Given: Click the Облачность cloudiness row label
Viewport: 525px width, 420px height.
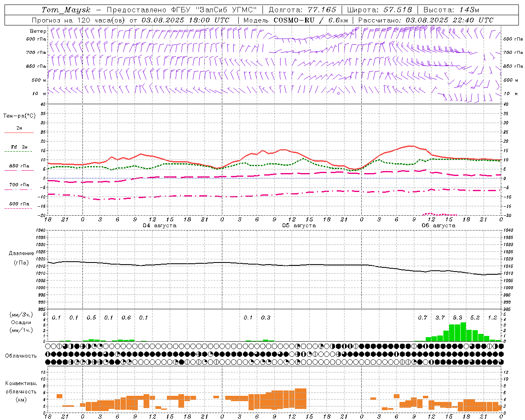Looking at the screenshot, I should point(21,356).
